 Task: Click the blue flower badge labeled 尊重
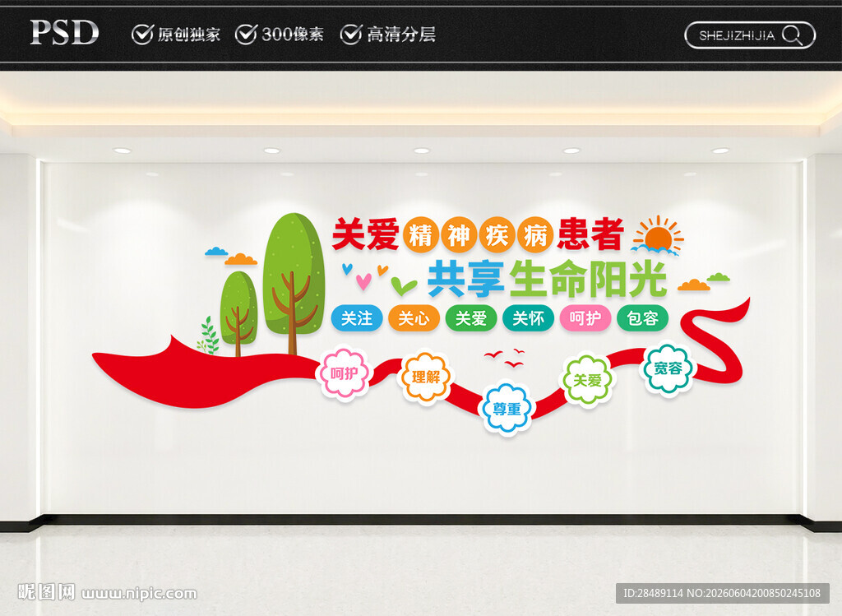(x=507, y=409)
